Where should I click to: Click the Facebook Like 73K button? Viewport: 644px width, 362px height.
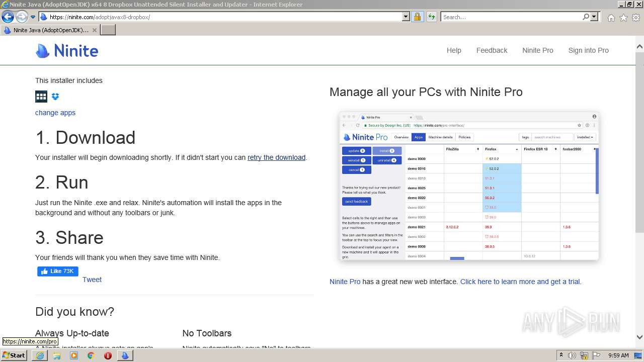[x=58, y=271]
